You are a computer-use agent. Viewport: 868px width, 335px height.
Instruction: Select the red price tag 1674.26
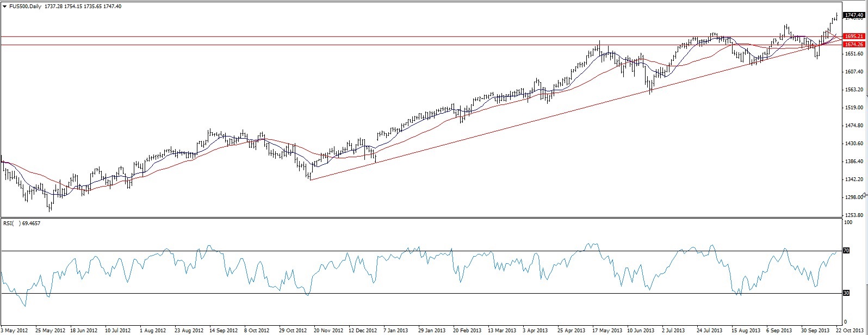(853, 44)
